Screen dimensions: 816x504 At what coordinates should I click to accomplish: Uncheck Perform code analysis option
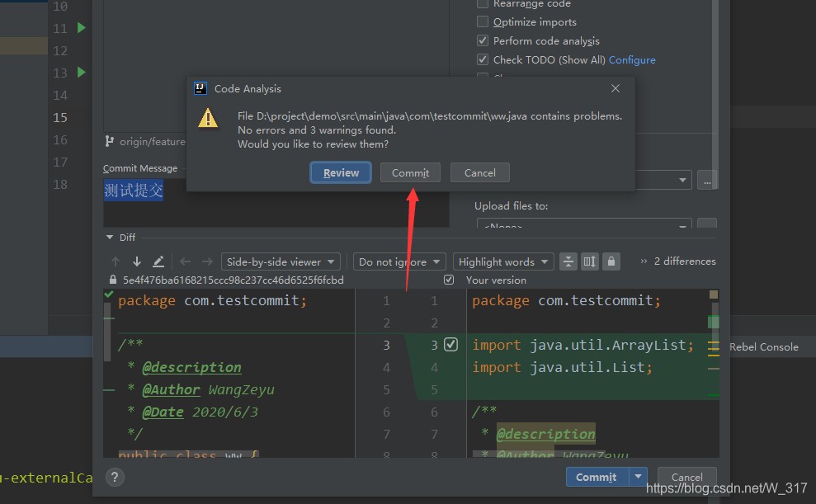tap(483, 40)
